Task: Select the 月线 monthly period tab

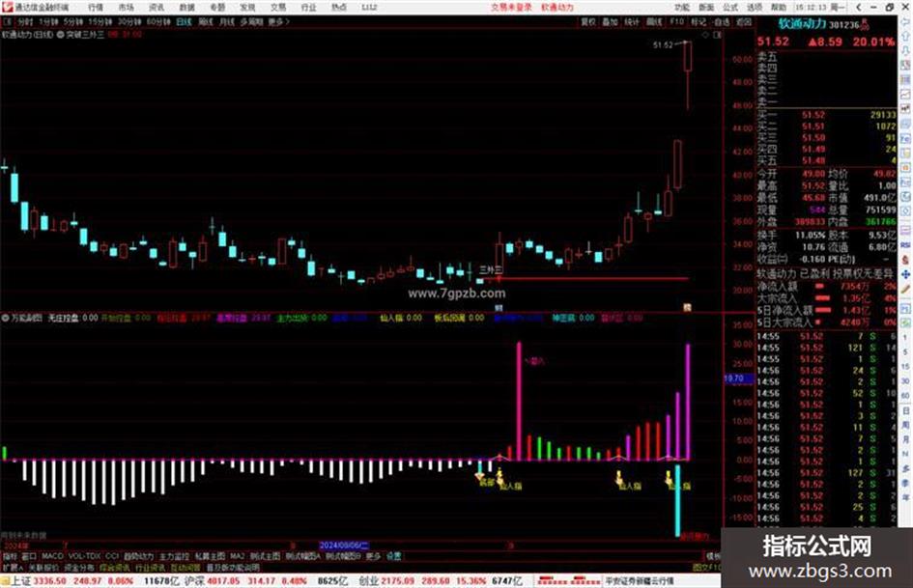Action: 226,21
